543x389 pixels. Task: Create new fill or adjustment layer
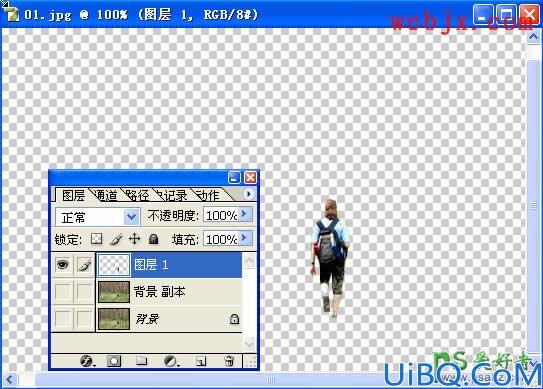pos(170,361)
